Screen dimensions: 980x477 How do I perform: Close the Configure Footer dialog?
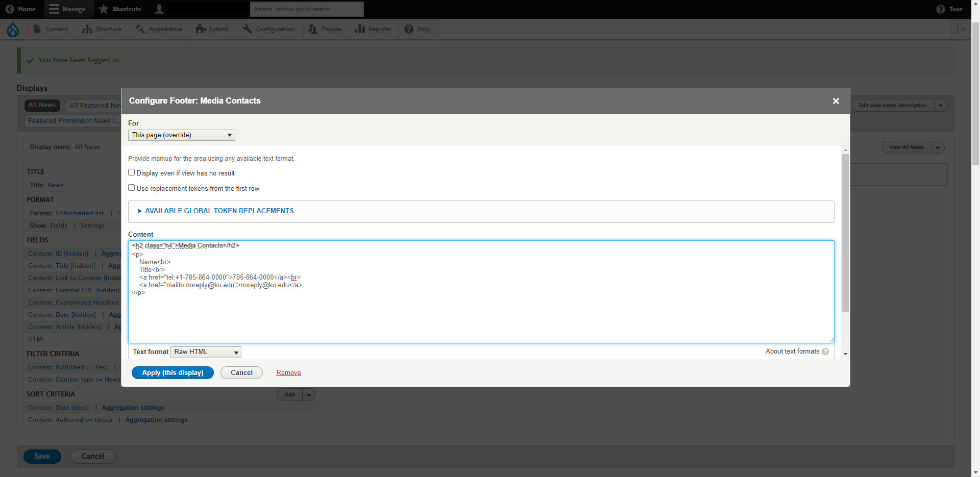(836, 101)
